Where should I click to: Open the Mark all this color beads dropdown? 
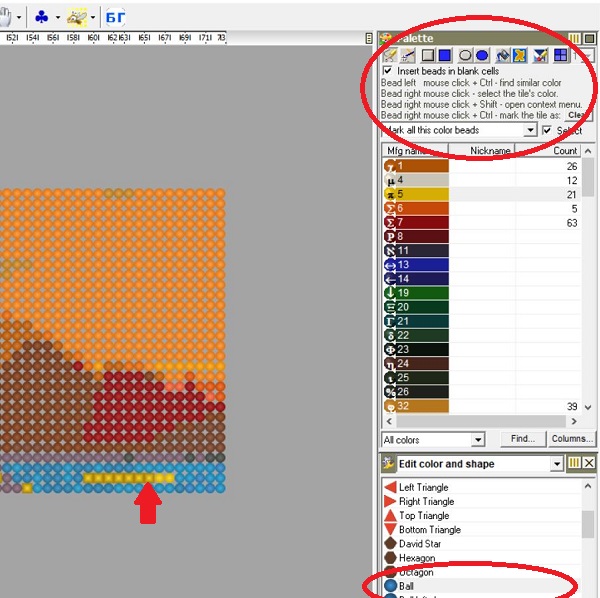pos(530,130)
